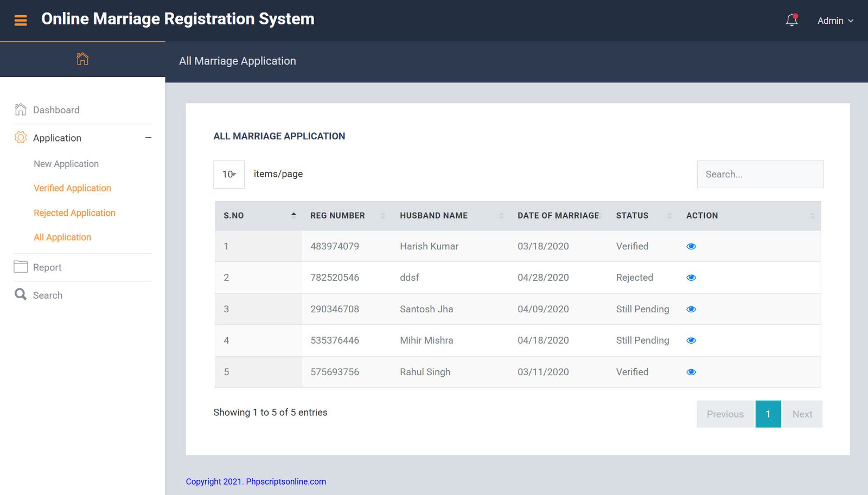The image size is (868, 495).
Task: Click marriage date 04/18/2020
Action: tap(543, 340)
